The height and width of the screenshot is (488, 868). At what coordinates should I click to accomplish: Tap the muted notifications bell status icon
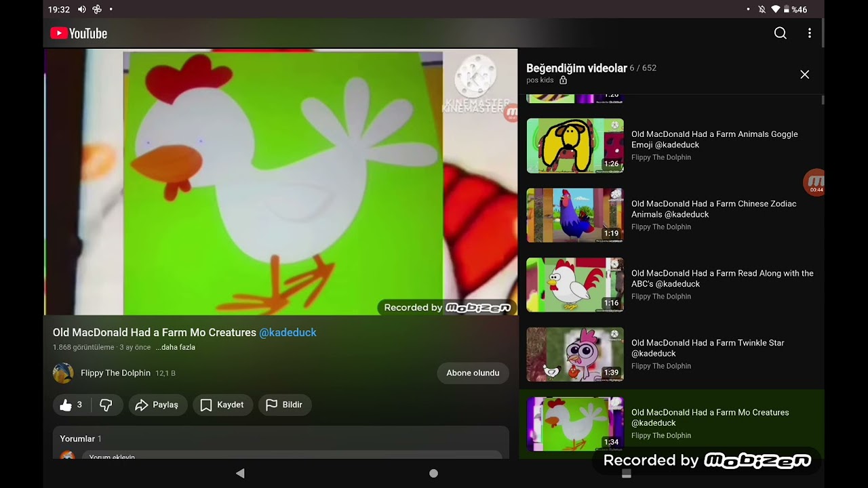coord(762,9)
